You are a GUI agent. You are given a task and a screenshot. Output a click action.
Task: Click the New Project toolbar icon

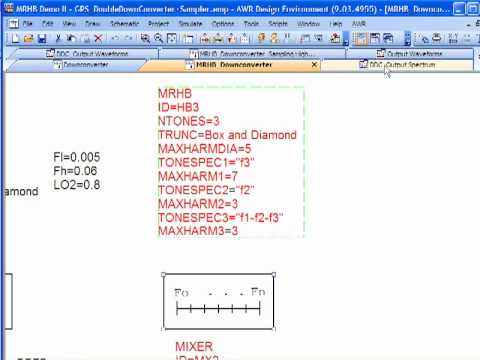(x=15, y=38)
